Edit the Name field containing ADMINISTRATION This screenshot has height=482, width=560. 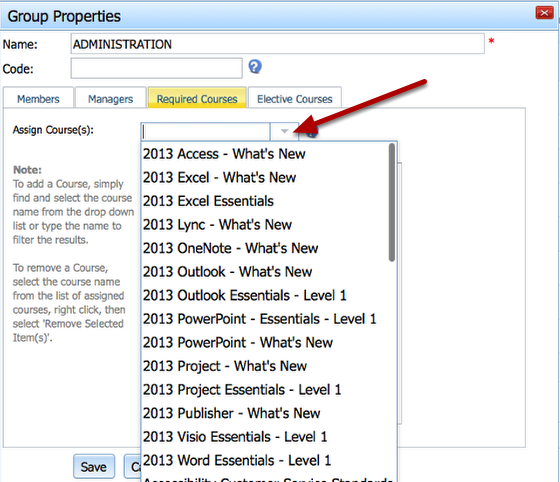(278, 44)
